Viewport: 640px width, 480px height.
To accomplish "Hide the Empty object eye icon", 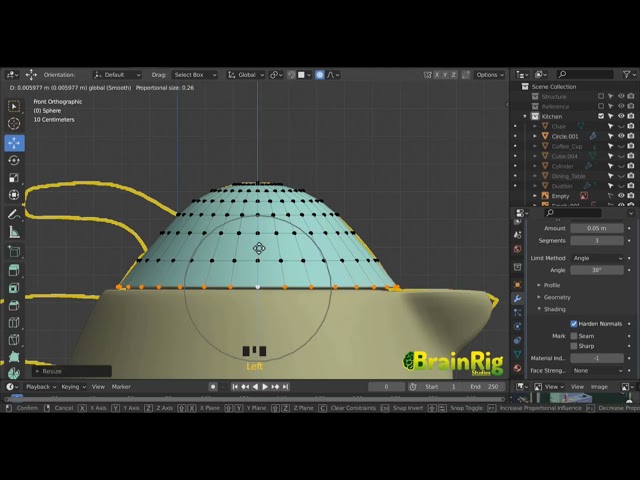I will 621,196.
